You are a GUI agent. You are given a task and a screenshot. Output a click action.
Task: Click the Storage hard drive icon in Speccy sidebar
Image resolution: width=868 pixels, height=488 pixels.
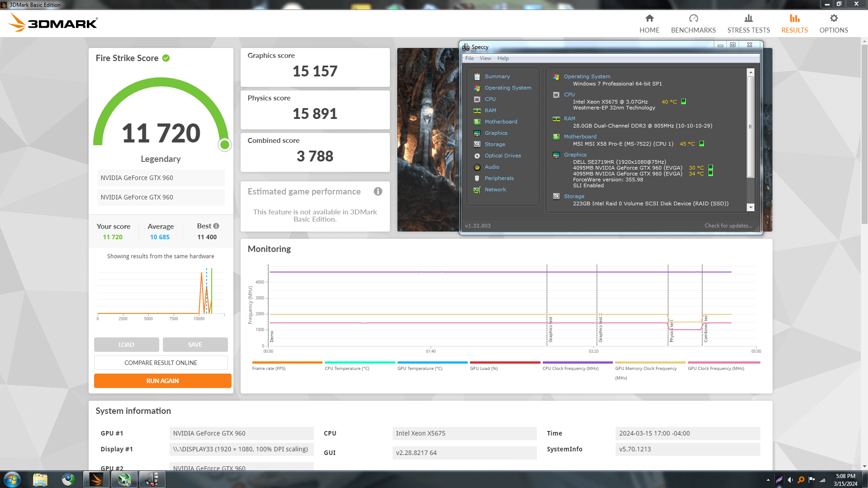(477, 144)
